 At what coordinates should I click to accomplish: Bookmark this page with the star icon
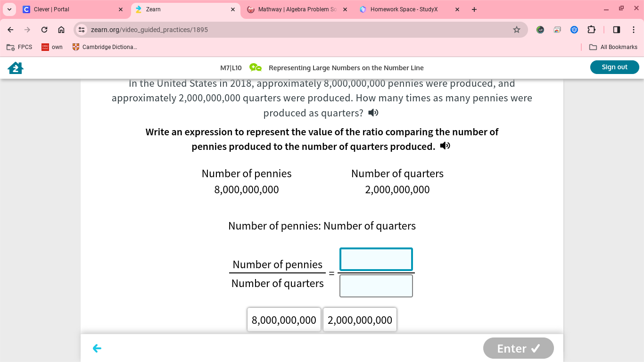click(x=517, y=30)
